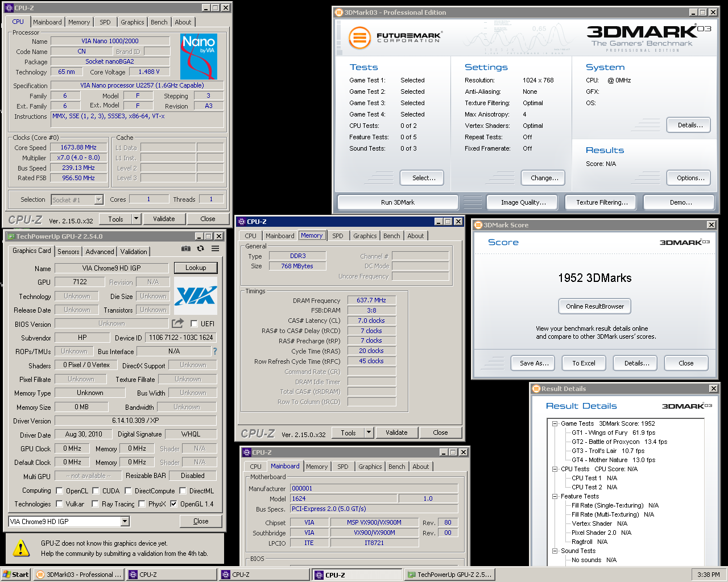Viewport: 728px width, 582px height.
Task: Toggle the Ray Tracing checkbox
Action: coord(95,504)
